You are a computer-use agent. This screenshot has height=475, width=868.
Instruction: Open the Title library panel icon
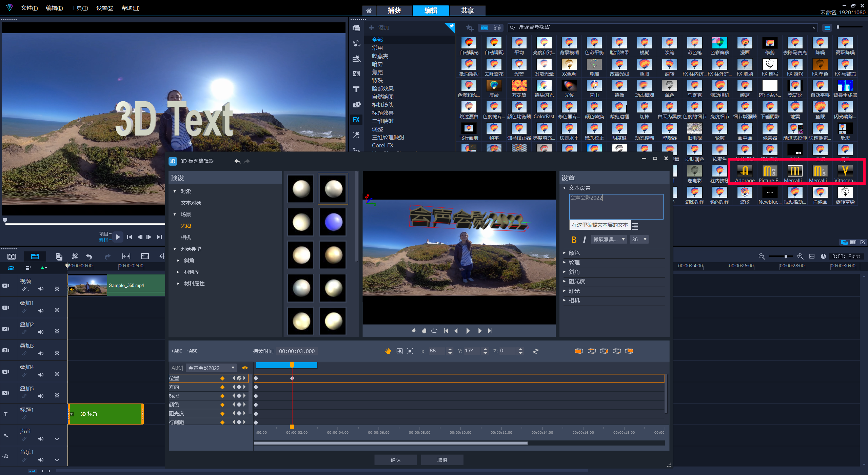(x=356, y=89)
